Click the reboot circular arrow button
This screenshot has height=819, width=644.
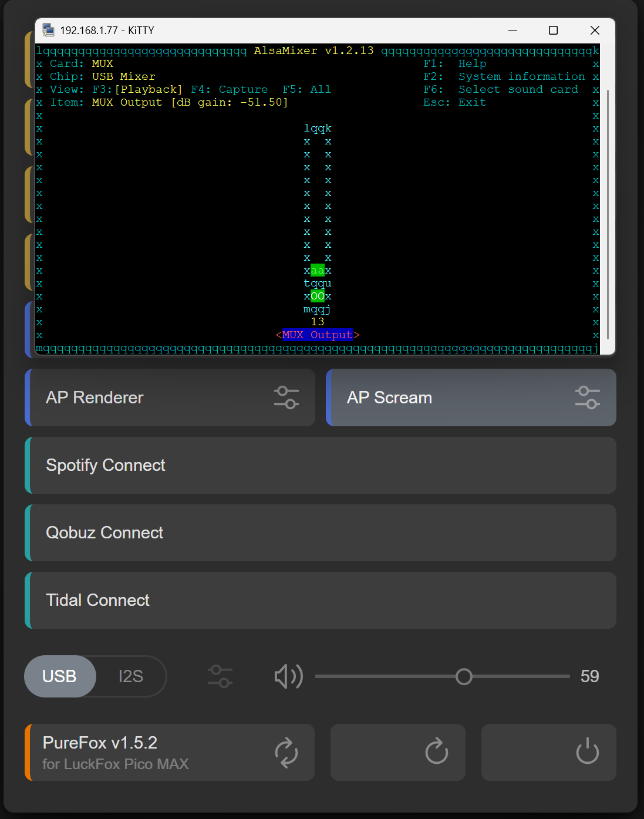coord(436,752)
